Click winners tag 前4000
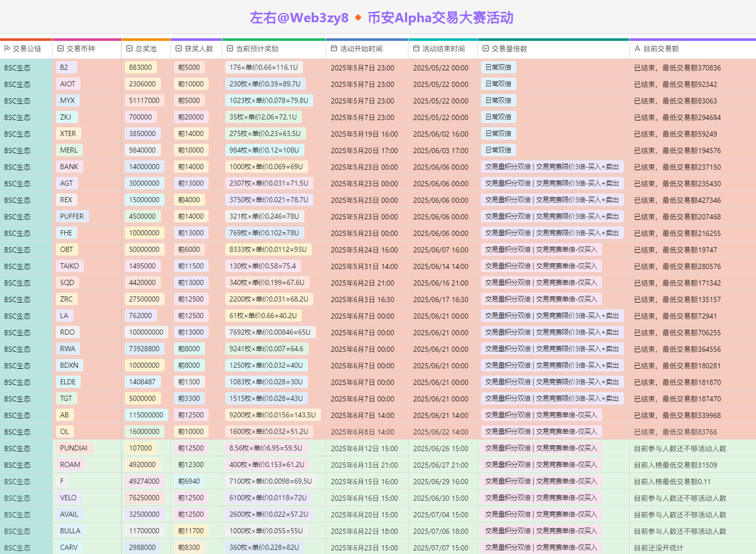This screenshot has width=756, height=554. [189, 200]
